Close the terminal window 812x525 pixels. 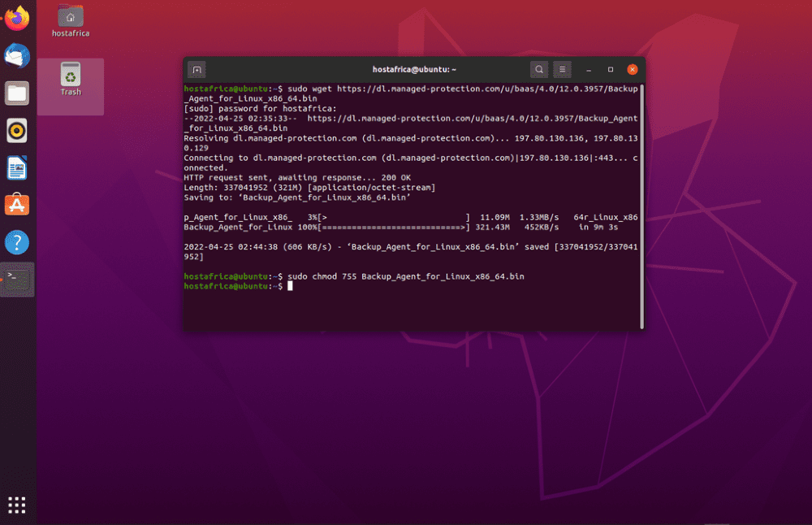[632, 70]
